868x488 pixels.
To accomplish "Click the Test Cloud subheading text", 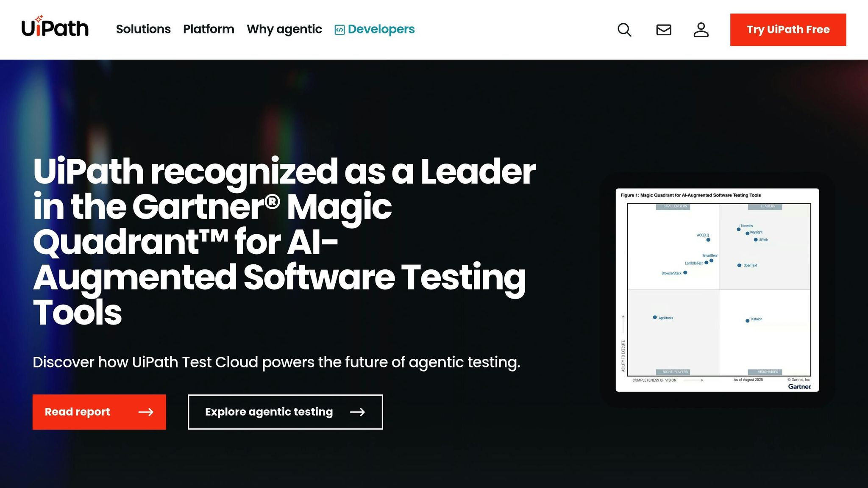I will pos(276,363).
